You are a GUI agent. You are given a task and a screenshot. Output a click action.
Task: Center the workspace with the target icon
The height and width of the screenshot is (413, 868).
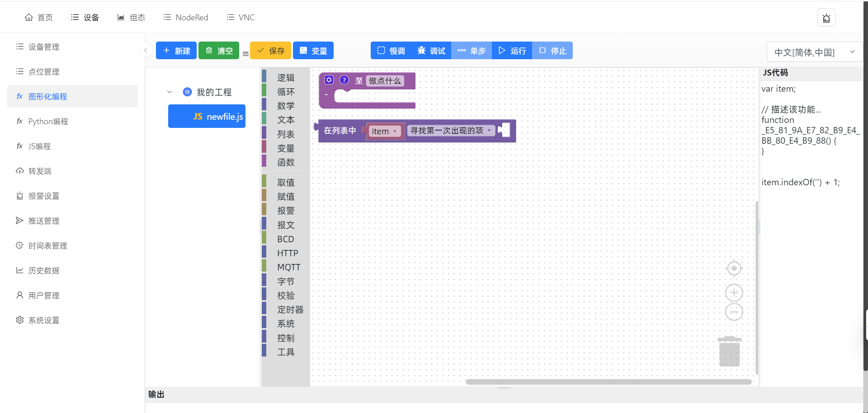point(734,268)
